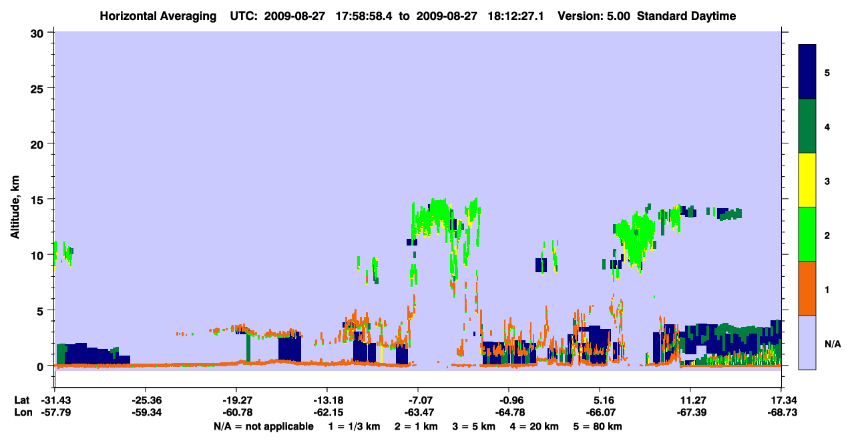868x445 pixels.
Task: Click the yellow colorbar segment labeled 3
Action: click(807, 180)
